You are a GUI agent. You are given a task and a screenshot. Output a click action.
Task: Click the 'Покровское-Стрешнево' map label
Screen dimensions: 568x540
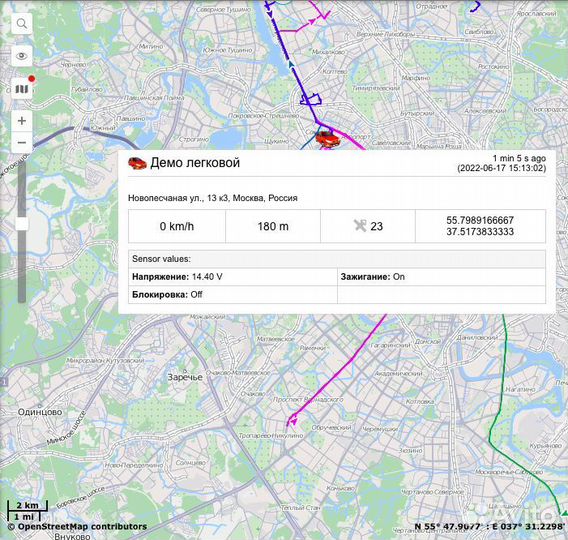coord(263,116)
